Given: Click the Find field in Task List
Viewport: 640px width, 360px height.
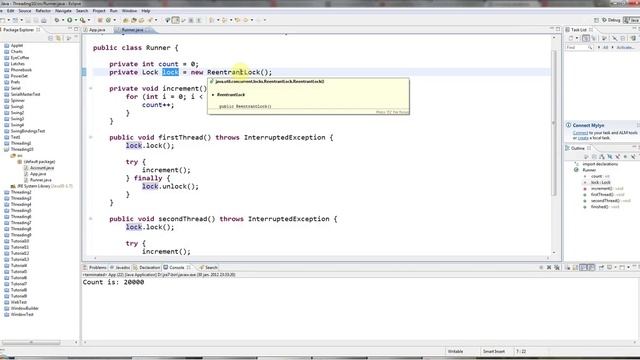Looking at the screenshot, I should click(x=579, y=48).
